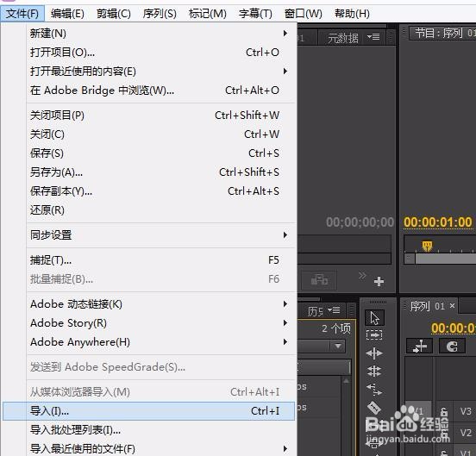
Task: Toggle timeline Snap magnet button
Action: [452, 347]
